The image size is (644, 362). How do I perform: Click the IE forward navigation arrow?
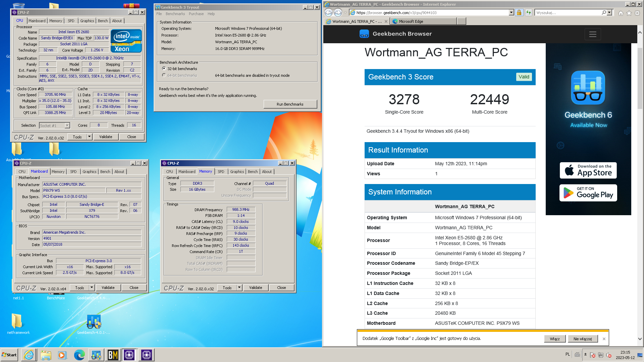click(338, 13)
